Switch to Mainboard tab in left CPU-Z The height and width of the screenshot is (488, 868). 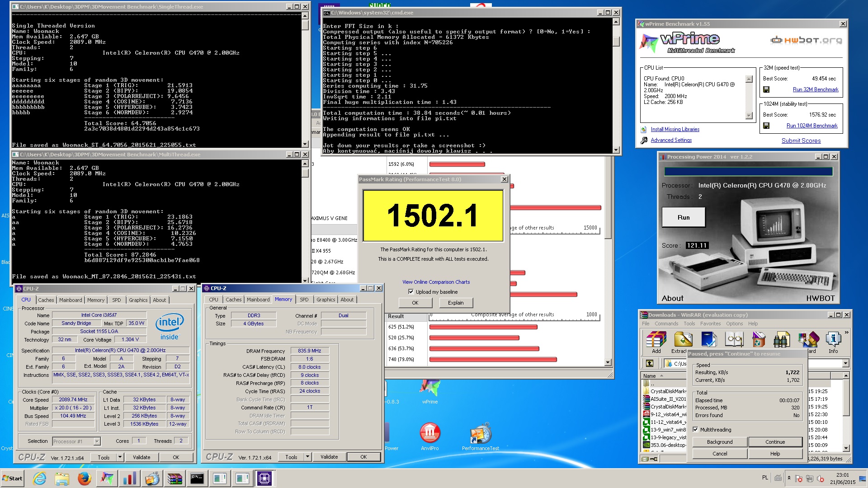71,300
